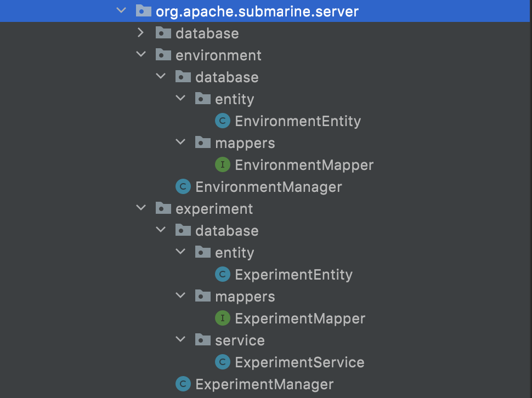Collapse the database package inside environment
Viewport: 532px width, 398px height.
pos(161,76)
